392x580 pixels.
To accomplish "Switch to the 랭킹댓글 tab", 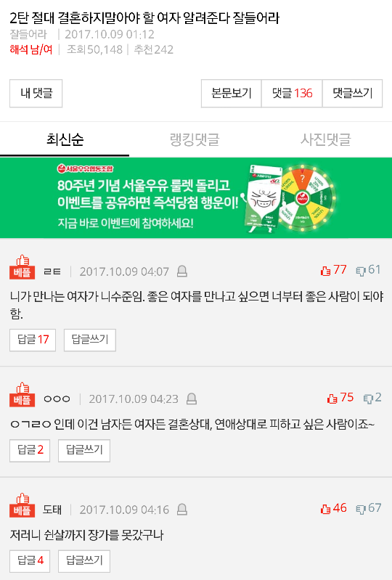I will coord(195,139).
